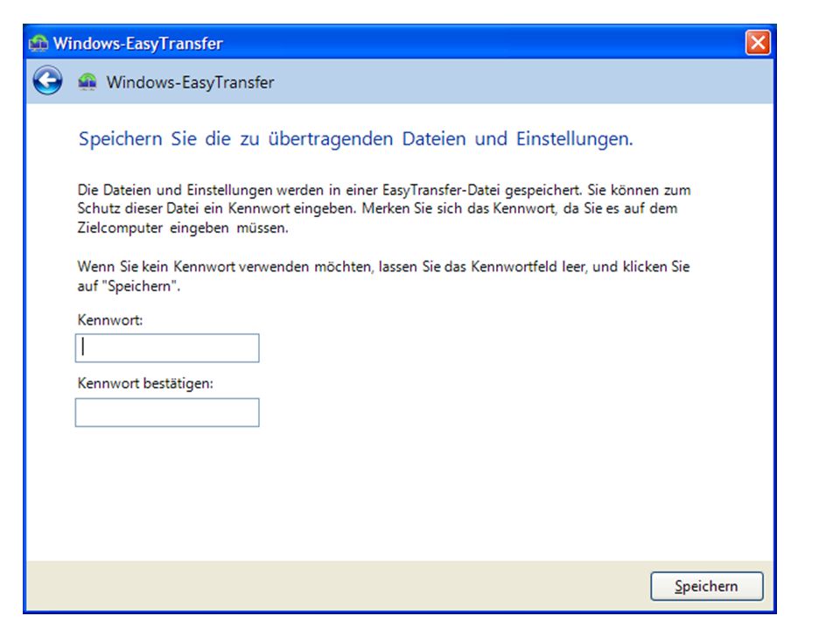
Task: Go back with the blue arrow button
Action: click(47, 81)
